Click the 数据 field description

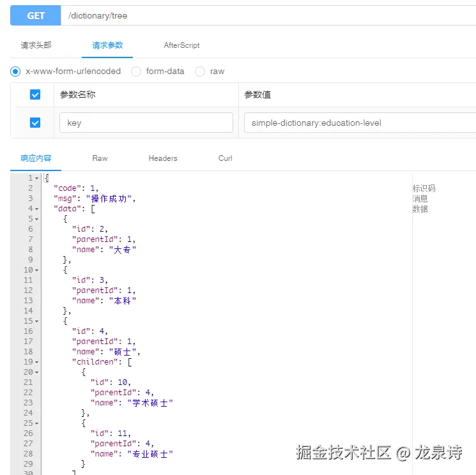pyautogui.click(x=420, y=209)
